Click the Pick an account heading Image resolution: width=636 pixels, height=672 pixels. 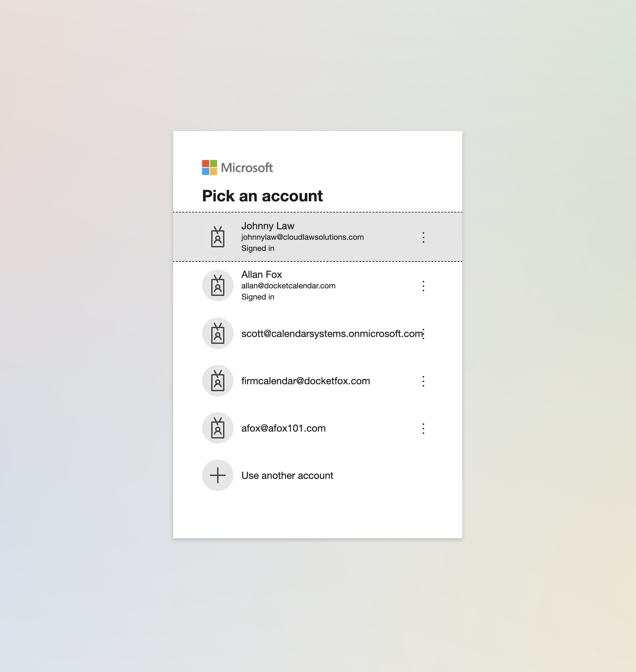coord(262,196)
